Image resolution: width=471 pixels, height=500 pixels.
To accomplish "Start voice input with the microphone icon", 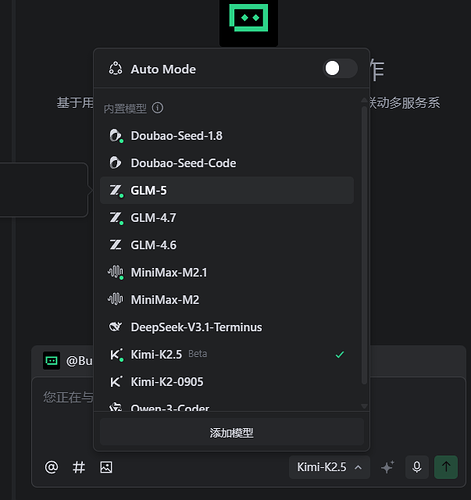I will click(417, 467).
